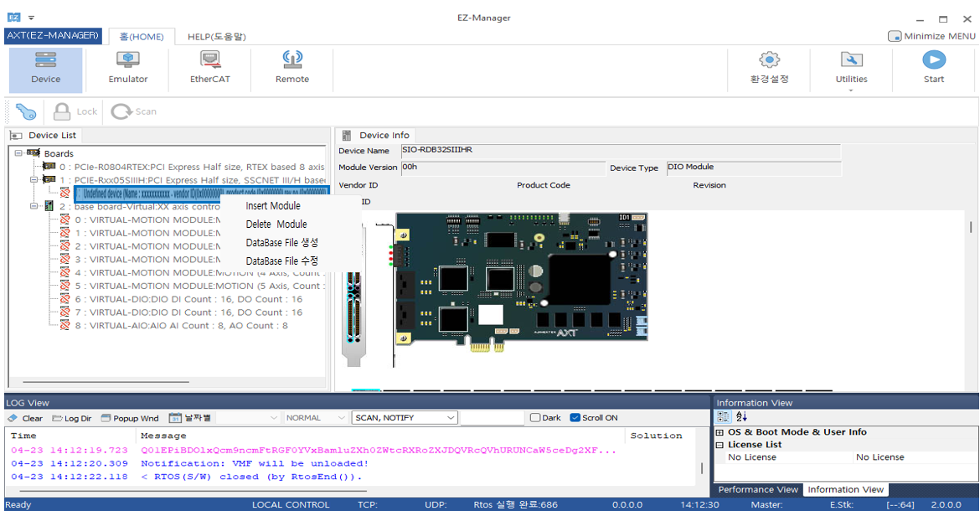The image size is (980, 511).
Task: Click the Undefined device red crossed icon
Action: pos(65,193)
